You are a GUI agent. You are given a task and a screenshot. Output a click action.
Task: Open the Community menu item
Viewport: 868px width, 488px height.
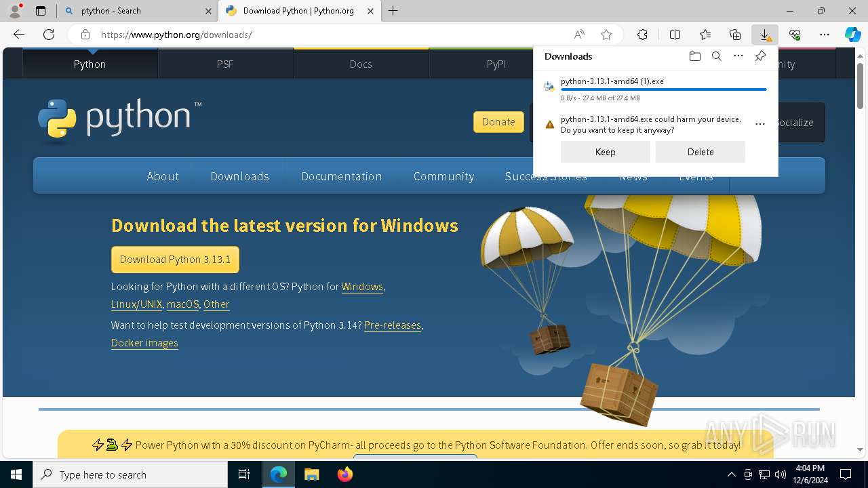coord(443,176)
